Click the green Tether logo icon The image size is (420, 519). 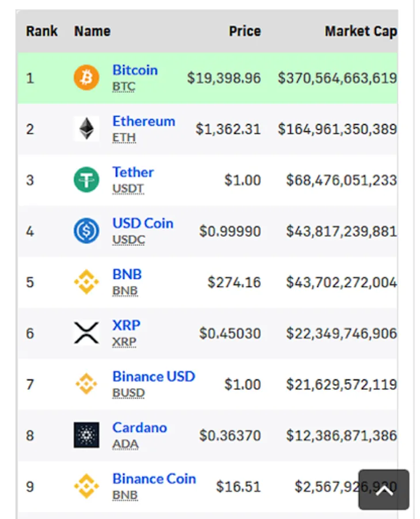click(x=86, y=180)
